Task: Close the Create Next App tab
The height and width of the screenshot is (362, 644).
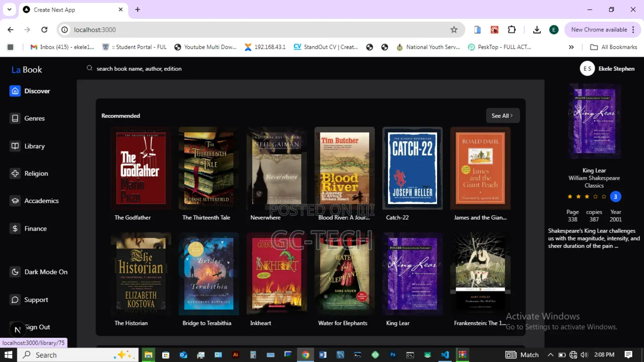Action: pyautogui.click(x=121, y=9)
